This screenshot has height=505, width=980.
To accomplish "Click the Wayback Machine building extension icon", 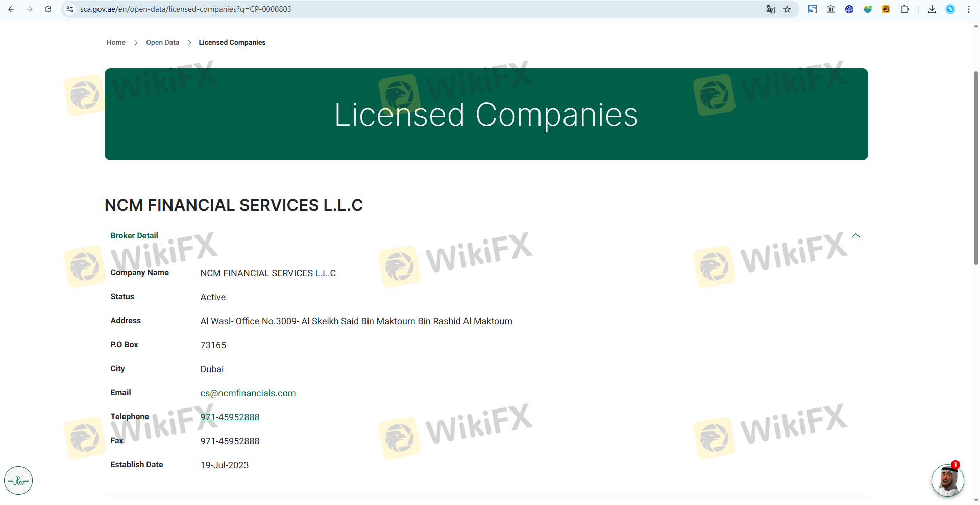I will tap(831, 9).
